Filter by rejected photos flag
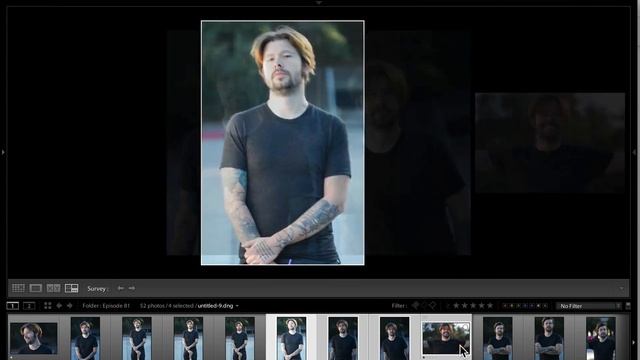This screenshot has width=640, height=360. click(433, 306)
